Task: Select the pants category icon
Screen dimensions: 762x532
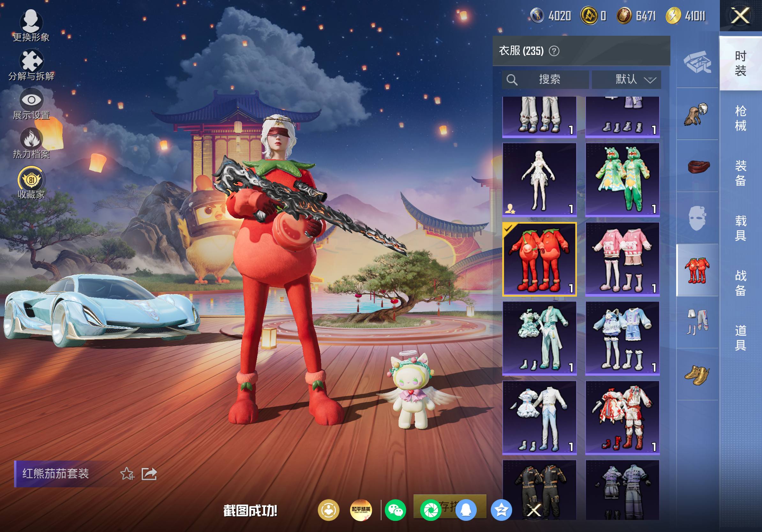Action: tap(697, 322)
